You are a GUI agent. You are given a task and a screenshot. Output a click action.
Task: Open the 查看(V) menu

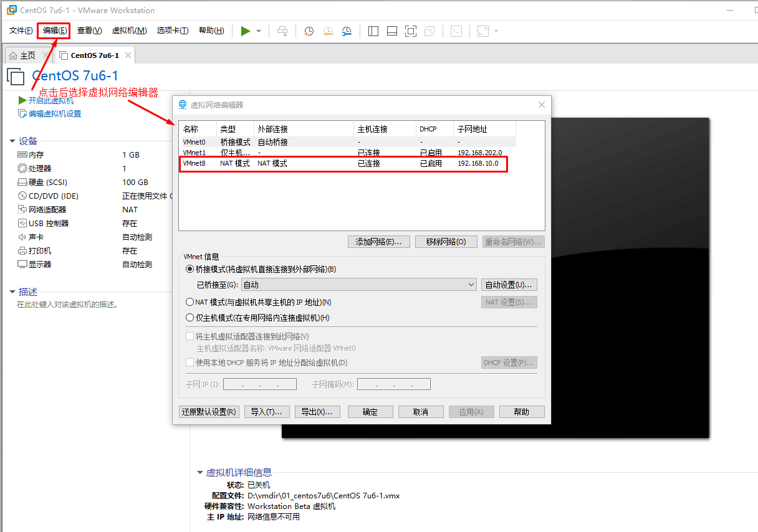click(x=89, y=31)
